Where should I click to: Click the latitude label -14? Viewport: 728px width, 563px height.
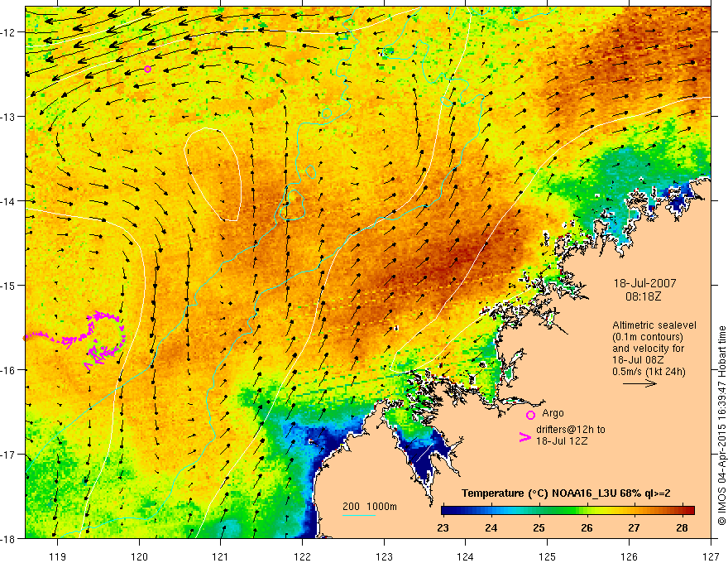(8, 201)
